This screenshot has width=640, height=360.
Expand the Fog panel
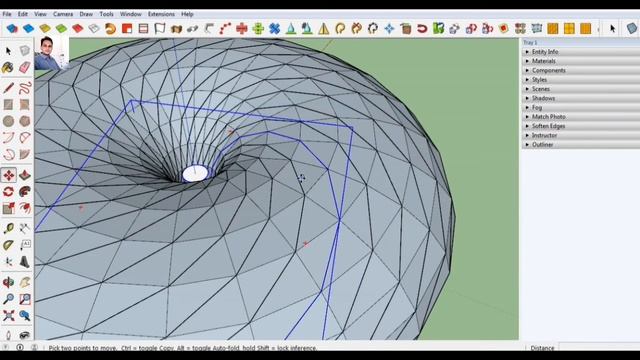(581, 107)
